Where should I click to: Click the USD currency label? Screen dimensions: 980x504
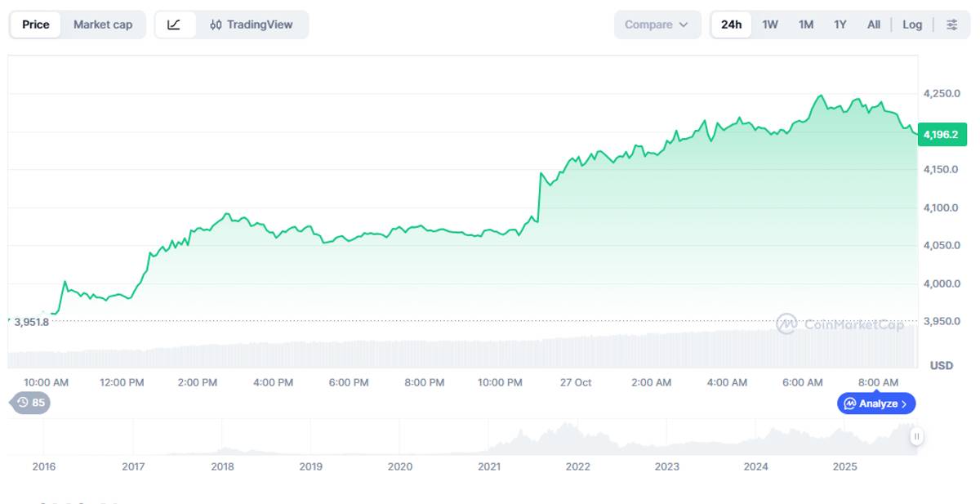coord(941,365)
